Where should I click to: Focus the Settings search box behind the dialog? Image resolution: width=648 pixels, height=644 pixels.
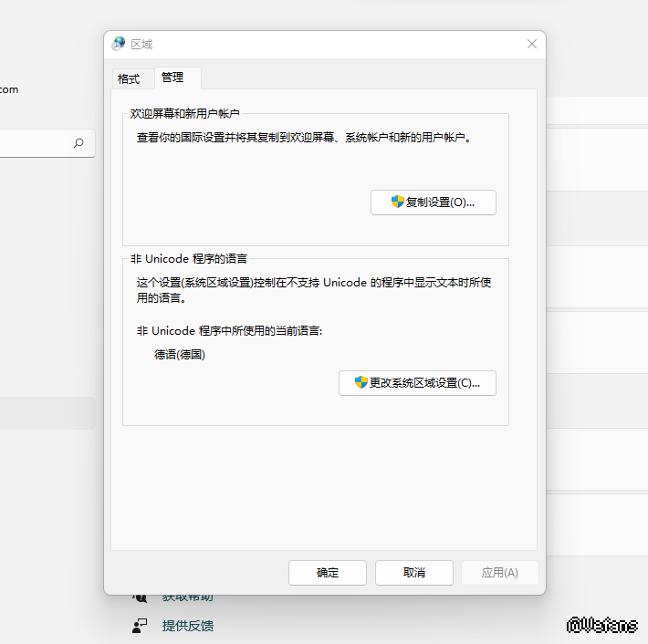(37, 143)
